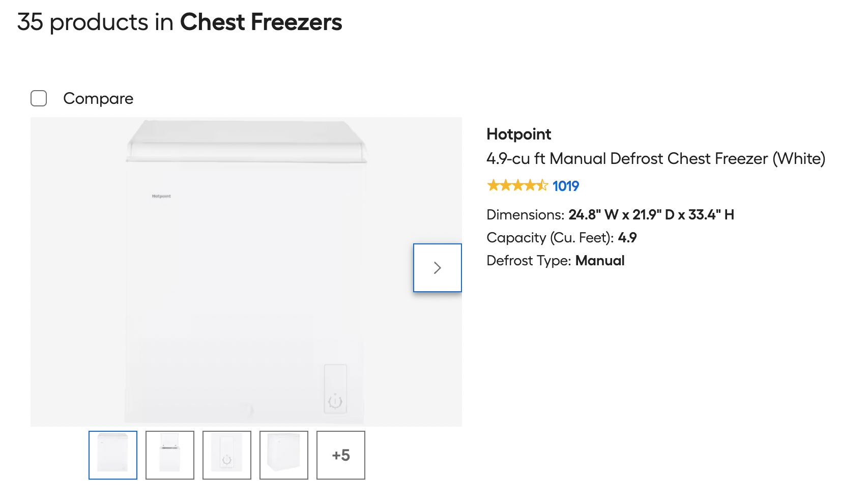The height and width of the screenshot is (500, 868).
Task: Select the front-view freezer thumbnail
Action: point(113,455)
